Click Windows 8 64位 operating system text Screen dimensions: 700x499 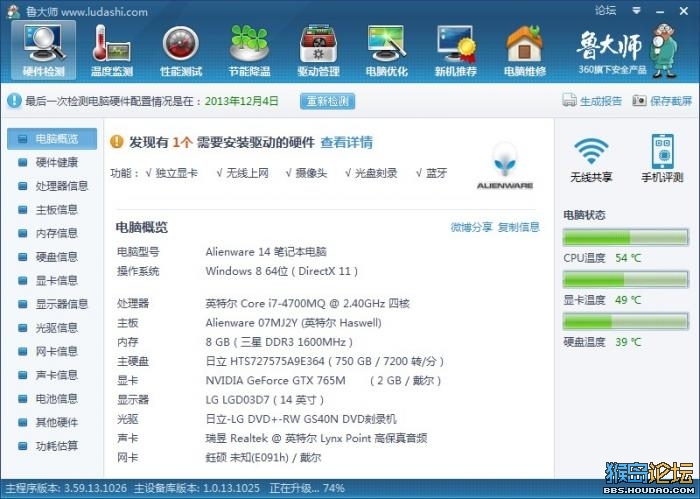282,271
